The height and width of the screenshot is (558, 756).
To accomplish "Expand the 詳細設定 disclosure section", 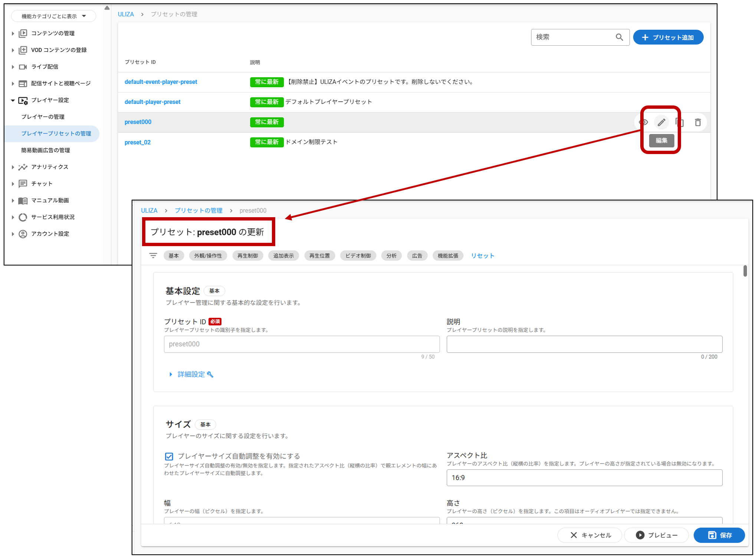I will (191, 374).
